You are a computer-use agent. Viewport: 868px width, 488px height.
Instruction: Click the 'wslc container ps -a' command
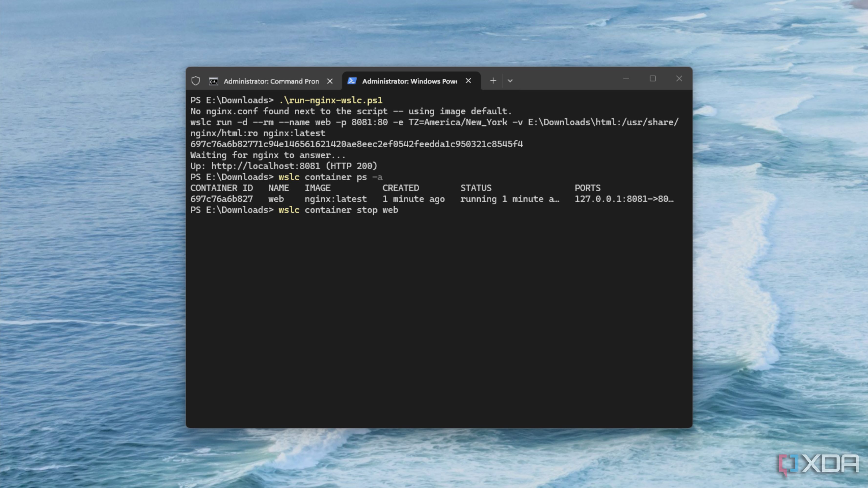tap(331, 177)
